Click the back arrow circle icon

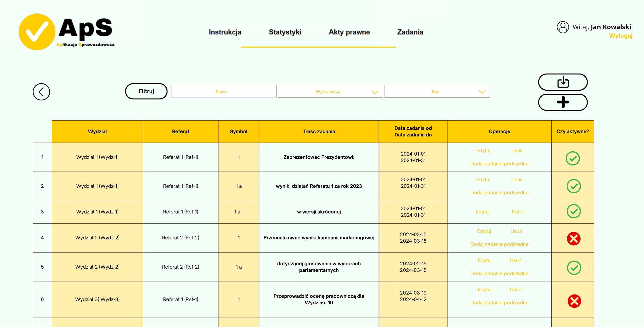click(41, 92)
